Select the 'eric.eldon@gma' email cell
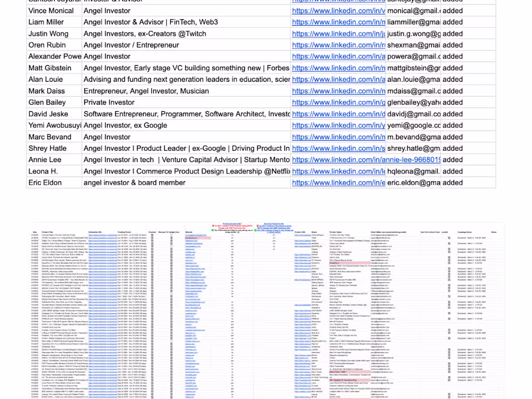This screenshot has width=532, height=399. point(413,183)
